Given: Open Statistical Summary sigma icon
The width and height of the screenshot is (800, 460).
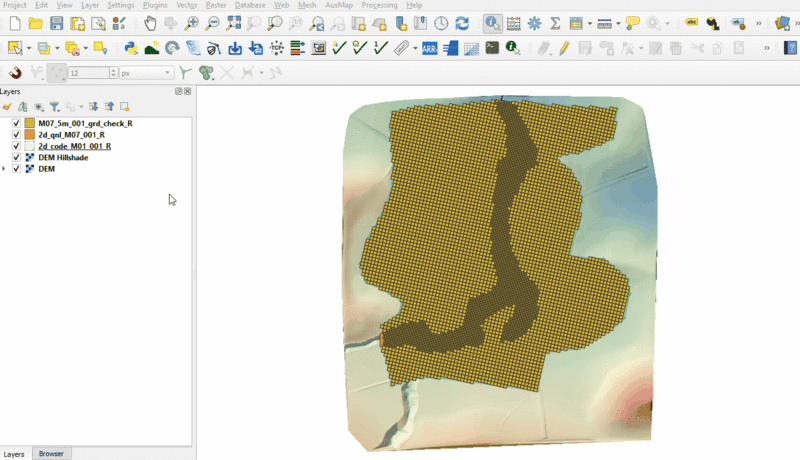Looking at the screenshot, I should click(x=555, y=23).
